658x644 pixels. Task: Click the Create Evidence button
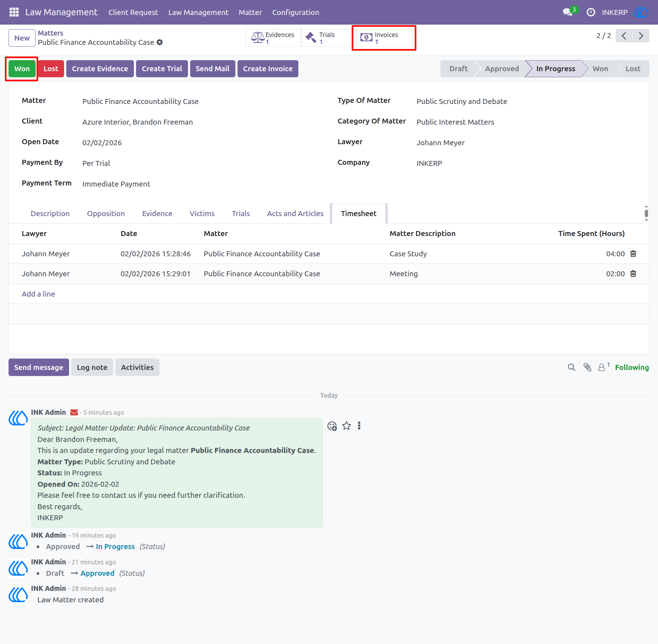tap(100, 69)
